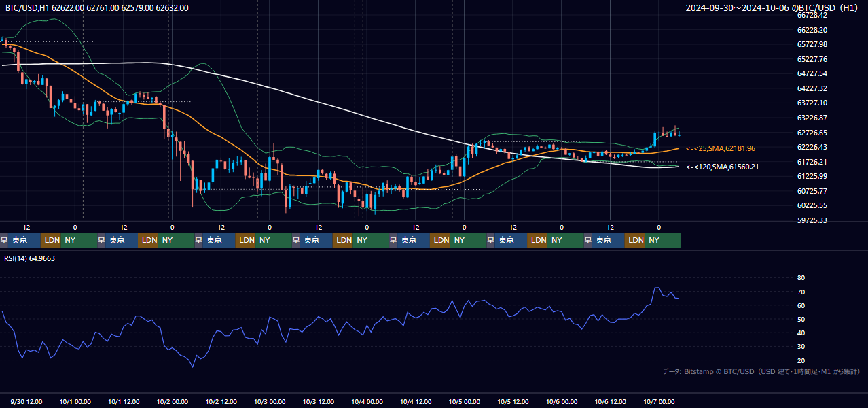
Task: Select the 60225.55 price axis label
Action: tap(812, 205)
